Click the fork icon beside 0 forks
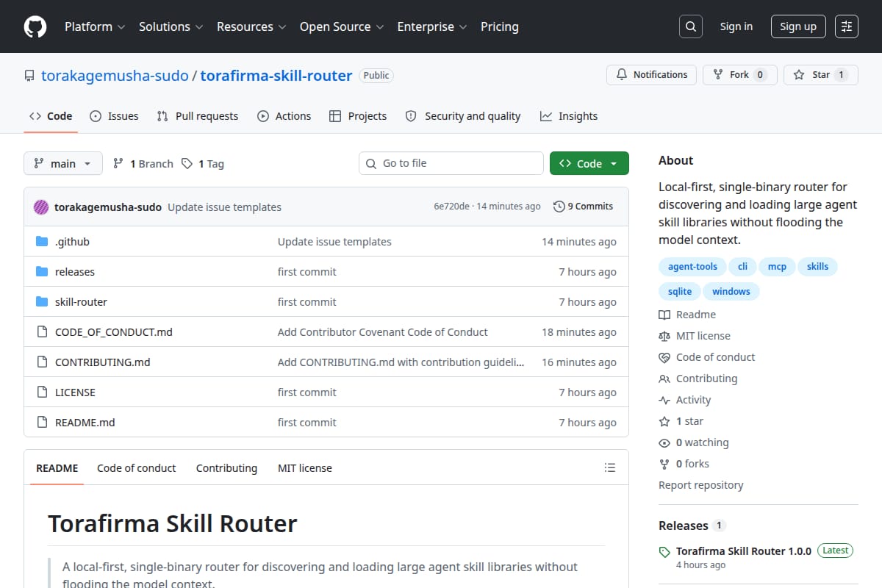The image size is (882, 588). point(664,464)
